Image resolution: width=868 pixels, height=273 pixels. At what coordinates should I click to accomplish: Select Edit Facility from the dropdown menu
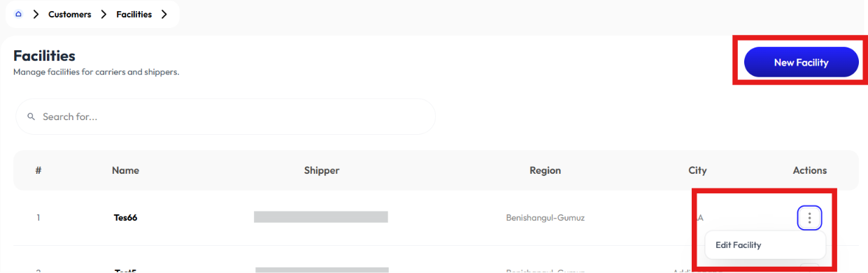pyautogui.click(x=738, y=245)
